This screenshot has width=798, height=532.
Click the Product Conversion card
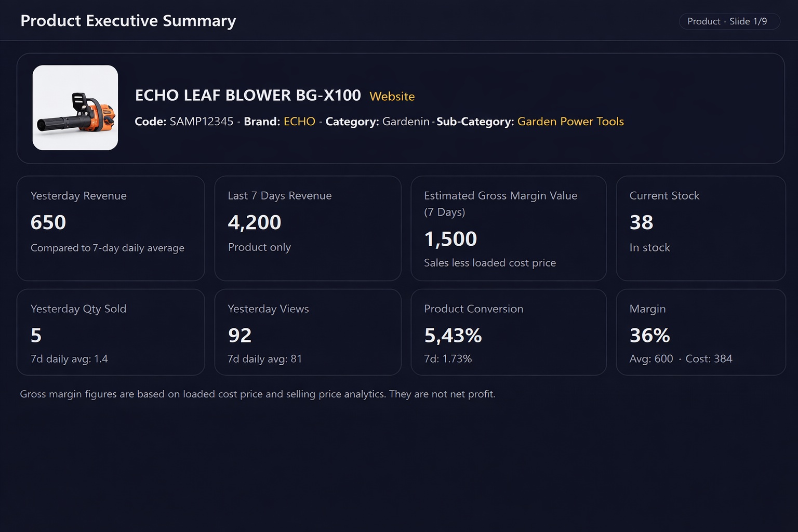pos(509,332)
